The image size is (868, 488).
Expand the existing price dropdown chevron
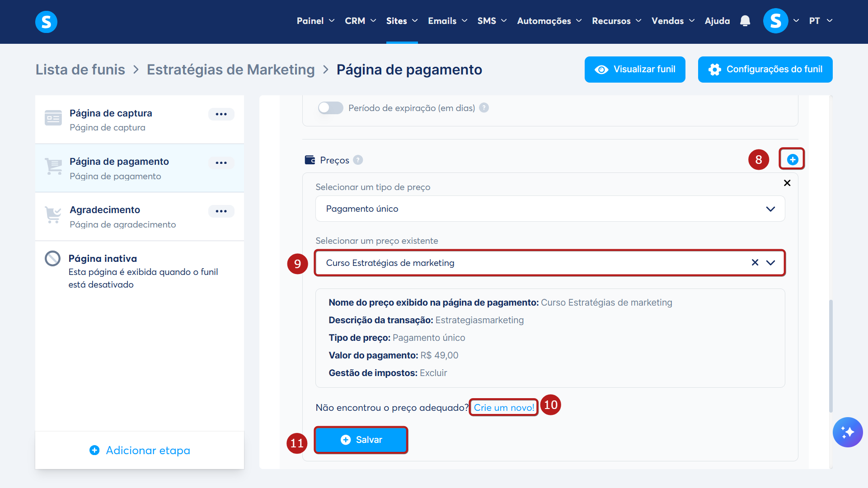click(770, 263)
